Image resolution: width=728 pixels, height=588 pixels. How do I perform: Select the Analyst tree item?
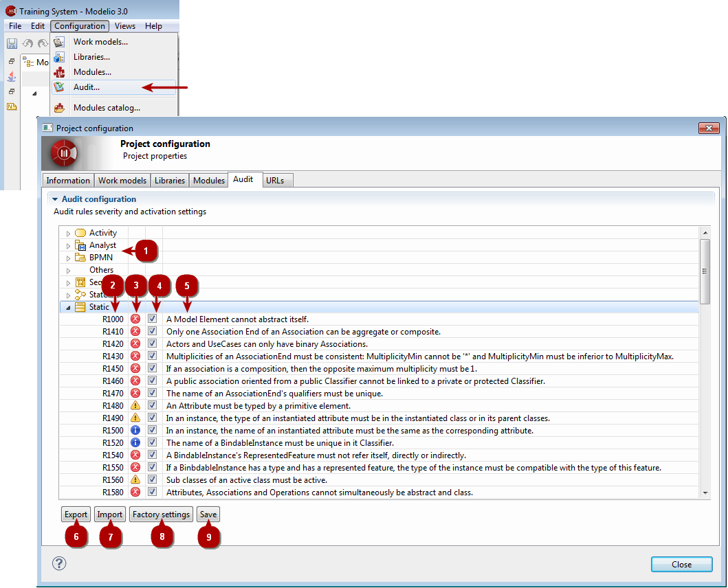click(102, 245)
